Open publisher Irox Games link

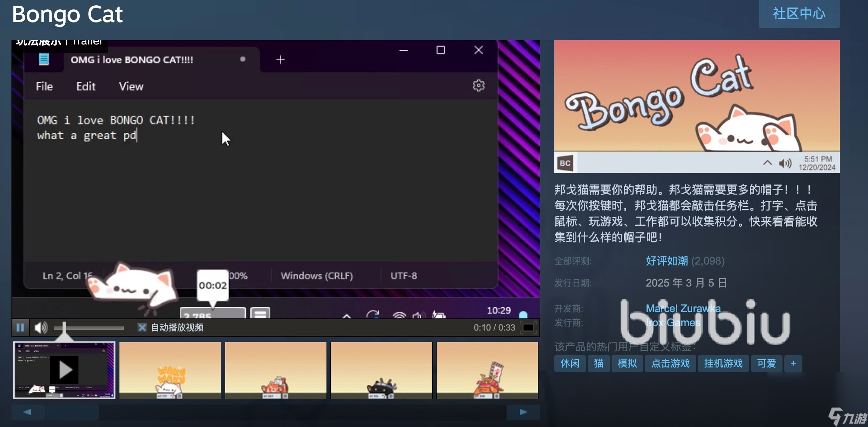[x=673, y=323]
